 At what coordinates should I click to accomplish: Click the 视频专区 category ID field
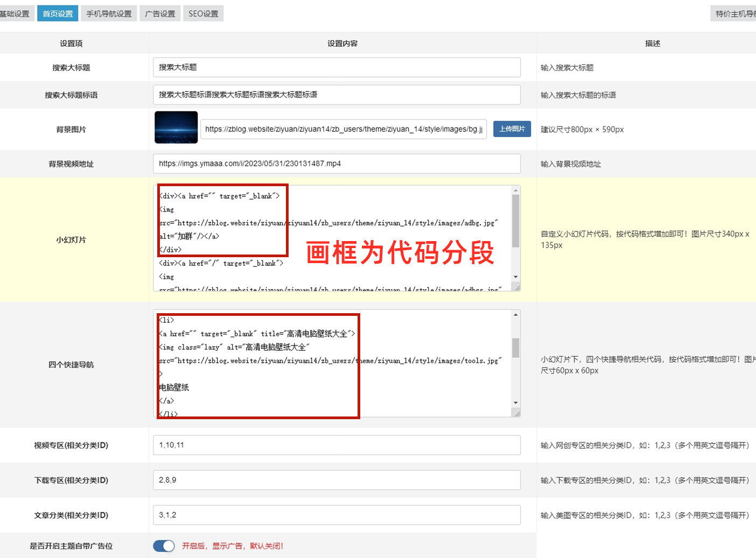click(x=337, y=445)
